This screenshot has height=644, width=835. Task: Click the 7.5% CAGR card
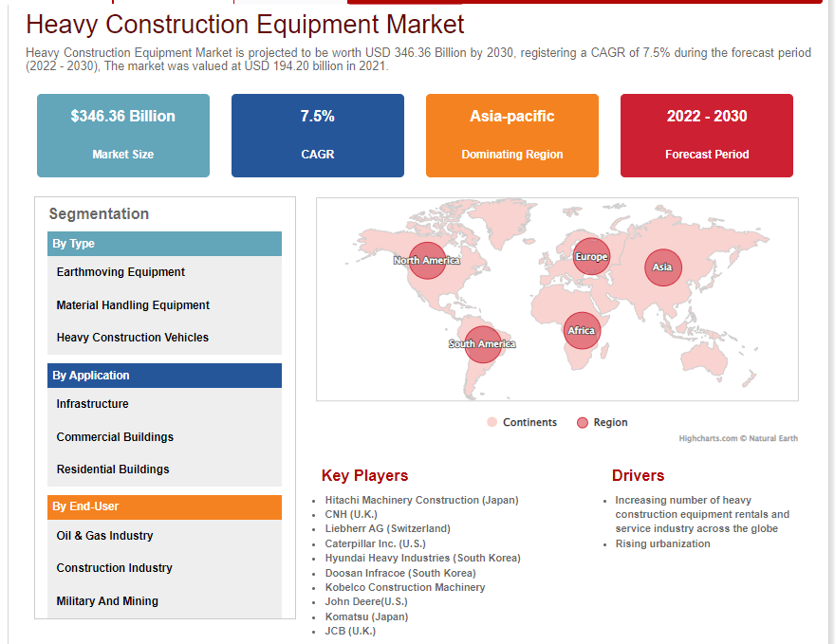(317, 135)
